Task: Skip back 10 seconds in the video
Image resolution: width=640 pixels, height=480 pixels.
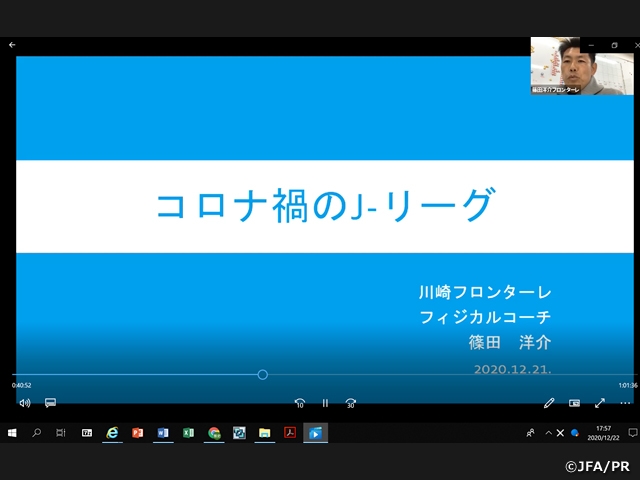Action: 299,403
